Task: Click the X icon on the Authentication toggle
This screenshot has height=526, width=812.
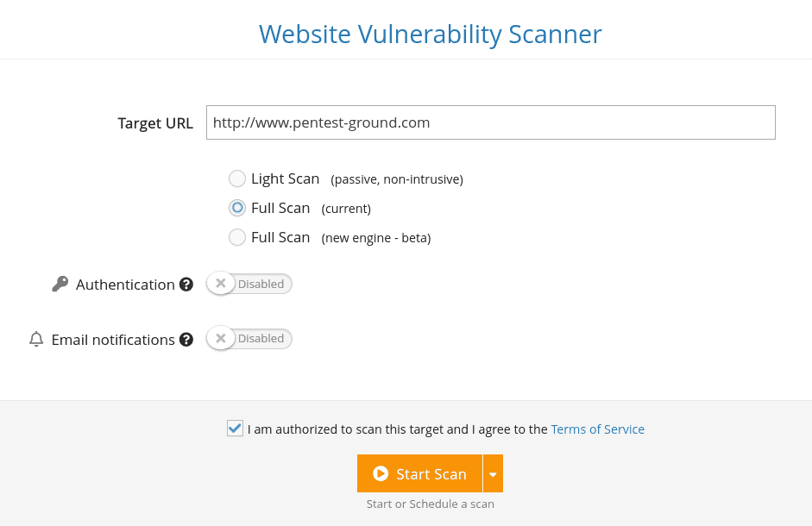Action: point(221,283)
